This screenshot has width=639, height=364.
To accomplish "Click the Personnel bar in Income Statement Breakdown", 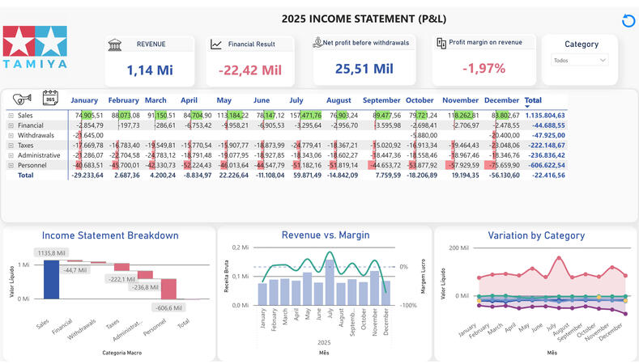I will coord(168,289).
